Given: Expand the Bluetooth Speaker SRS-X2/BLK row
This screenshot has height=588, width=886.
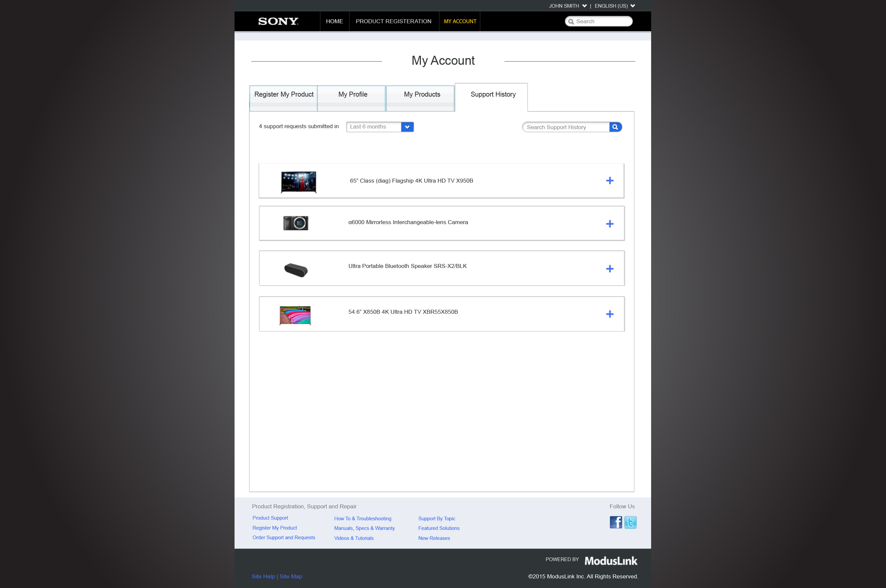Looking at the screenshot, I should (610, 269).
